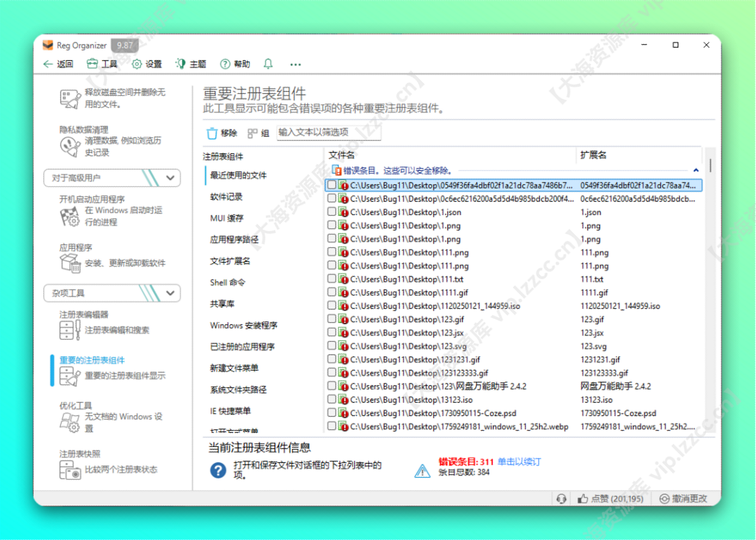Click the thumbs-up 点赞 button
This screenshot has width=756, height=540.
pyautogui.click(x=610, y=499)
